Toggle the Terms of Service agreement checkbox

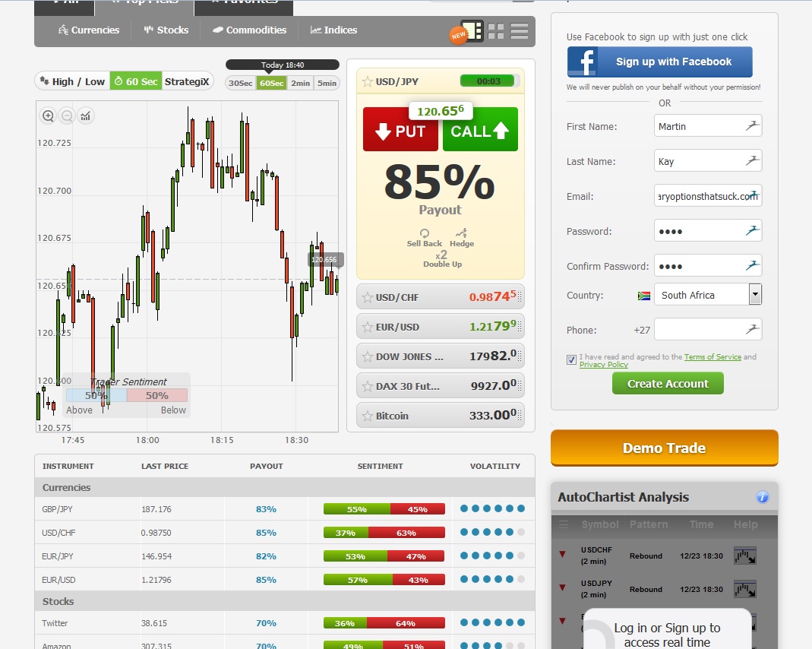pyautogui.click(x=571, y=360)
